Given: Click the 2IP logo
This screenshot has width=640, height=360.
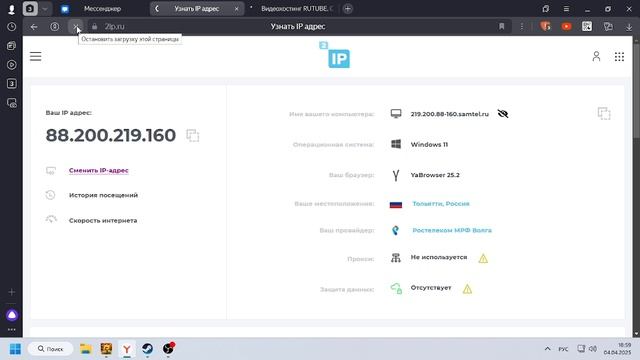Looking at the screenshot, I should coord(335,55).
